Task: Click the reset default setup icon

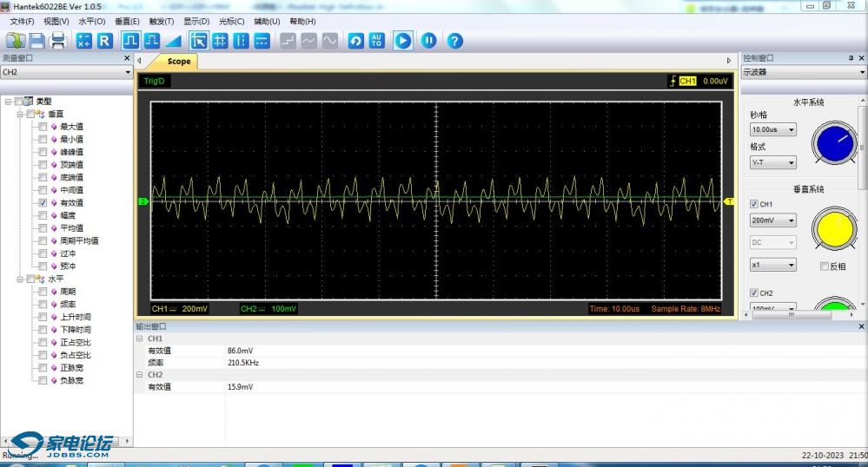Action: point(356,41)
